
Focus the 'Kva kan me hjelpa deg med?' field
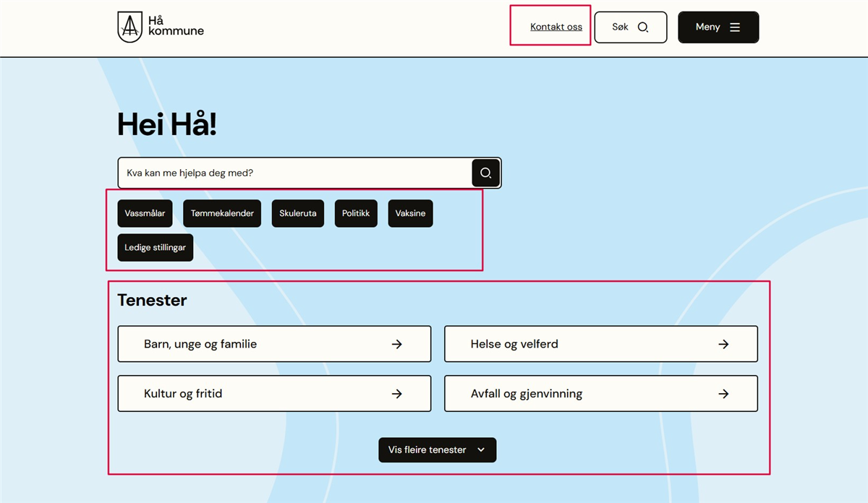click(294, 173)
